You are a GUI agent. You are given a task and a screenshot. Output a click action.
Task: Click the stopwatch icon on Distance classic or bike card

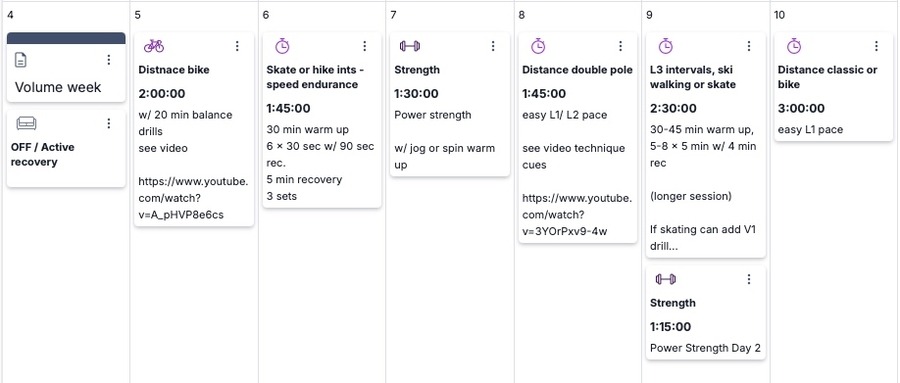tap(793, 46)
